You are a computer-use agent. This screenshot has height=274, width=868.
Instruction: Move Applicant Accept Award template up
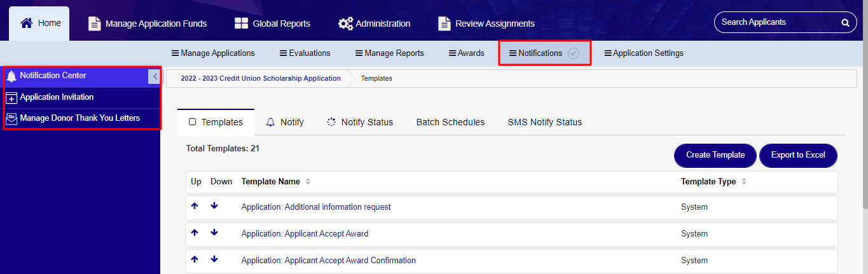point(195,233)
